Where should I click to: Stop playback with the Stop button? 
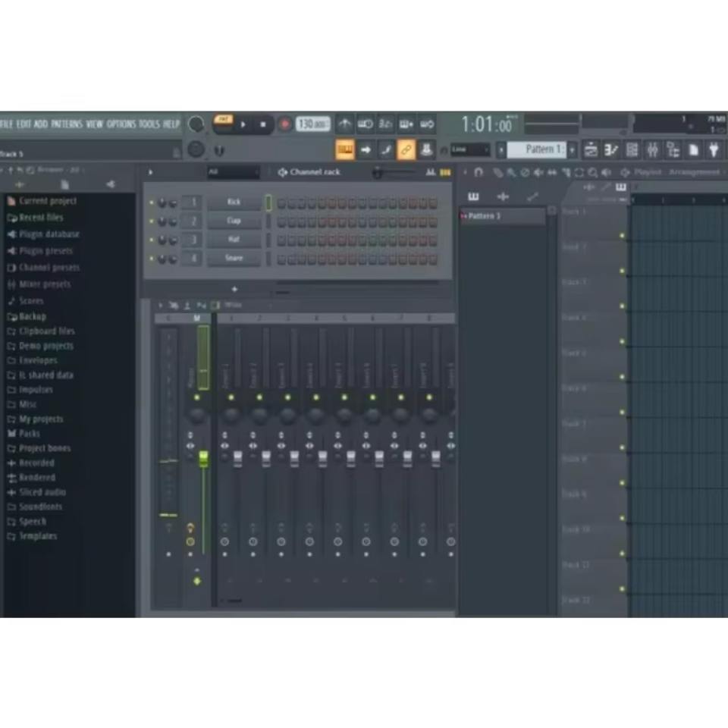(263, 124)
